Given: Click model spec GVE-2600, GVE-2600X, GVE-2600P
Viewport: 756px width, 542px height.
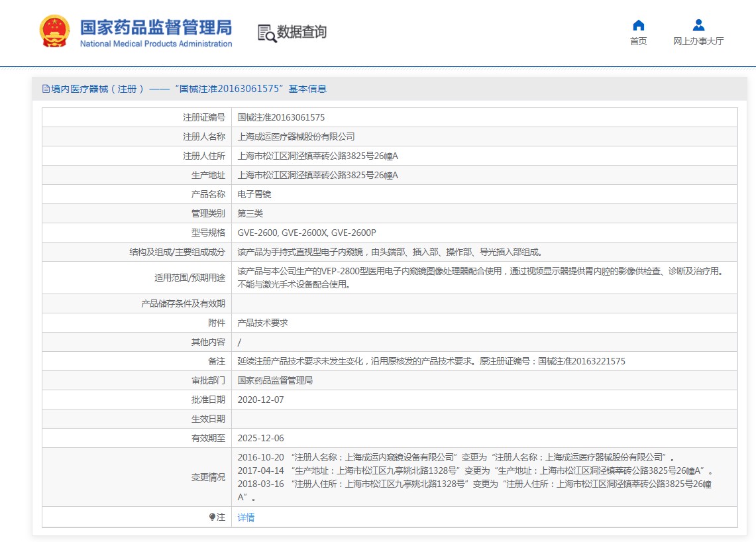Looking at the screenshot, I should click(x=307, y=233).
